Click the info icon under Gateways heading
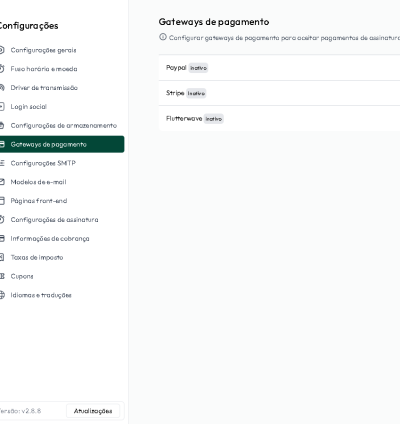The image size is (400, 424). tap(163, 37)
